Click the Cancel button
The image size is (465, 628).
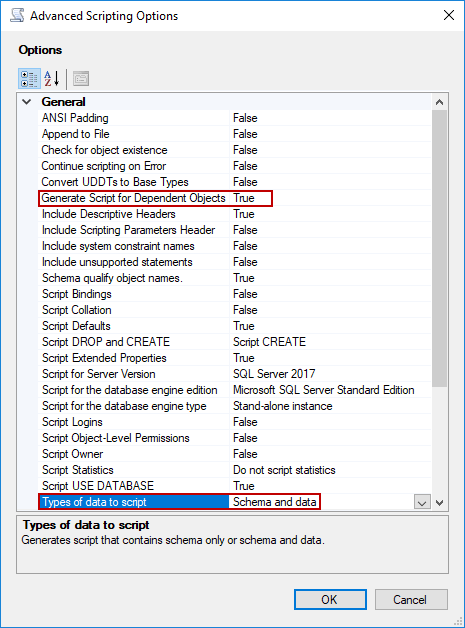pyautogui.click(x=411, y=600)
